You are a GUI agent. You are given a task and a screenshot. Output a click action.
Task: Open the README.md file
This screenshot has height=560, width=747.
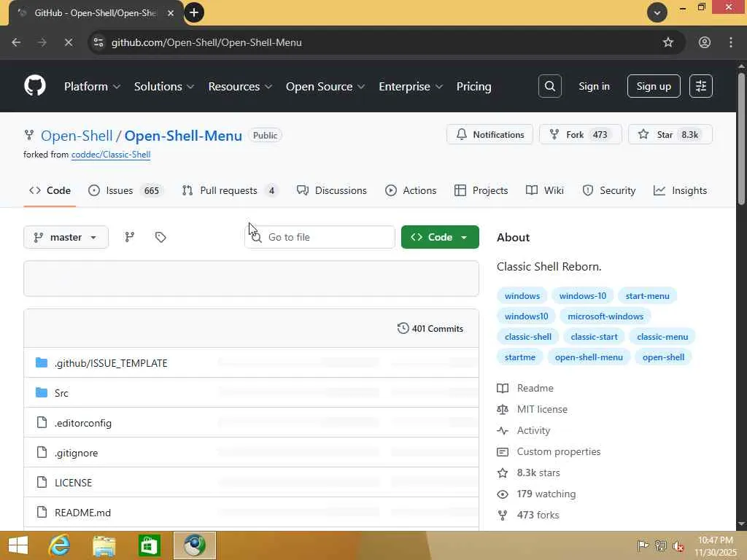click(x=83, y=513)
